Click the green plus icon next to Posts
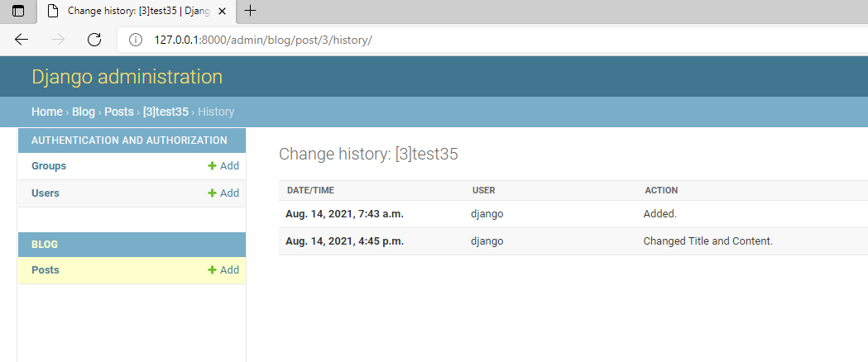Screen dimensions: 868x362 212,269
